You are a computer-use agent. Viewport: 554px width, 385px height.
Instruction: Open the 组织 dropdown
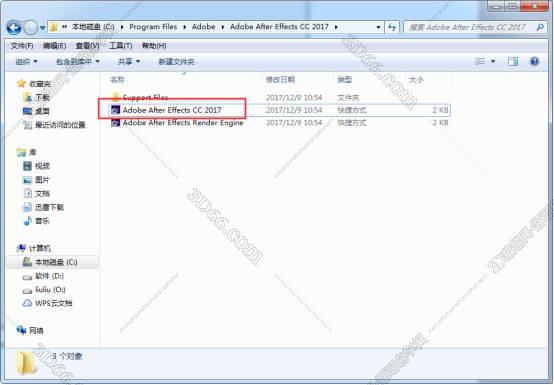pyautogui.click(x=26, y=62)
